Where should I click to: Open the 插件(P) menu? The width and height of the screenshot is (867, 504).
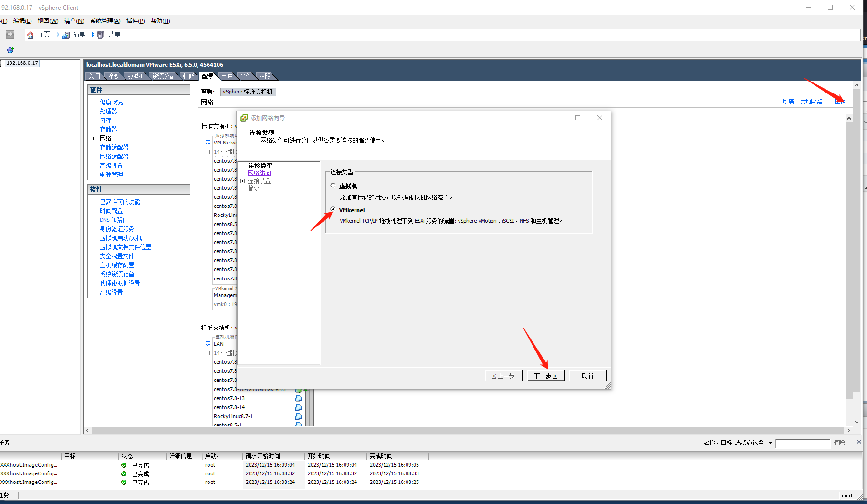coord(136,21)
